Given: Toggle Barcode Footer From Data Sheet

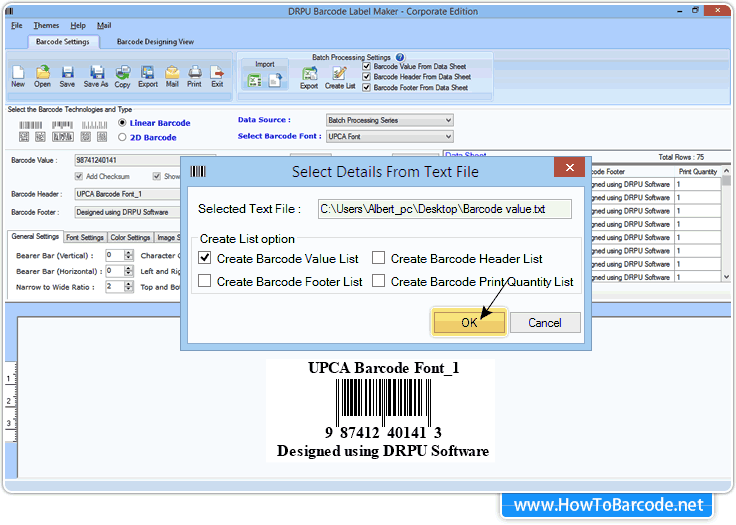Looking at the screenshot, I should [367, 87].
